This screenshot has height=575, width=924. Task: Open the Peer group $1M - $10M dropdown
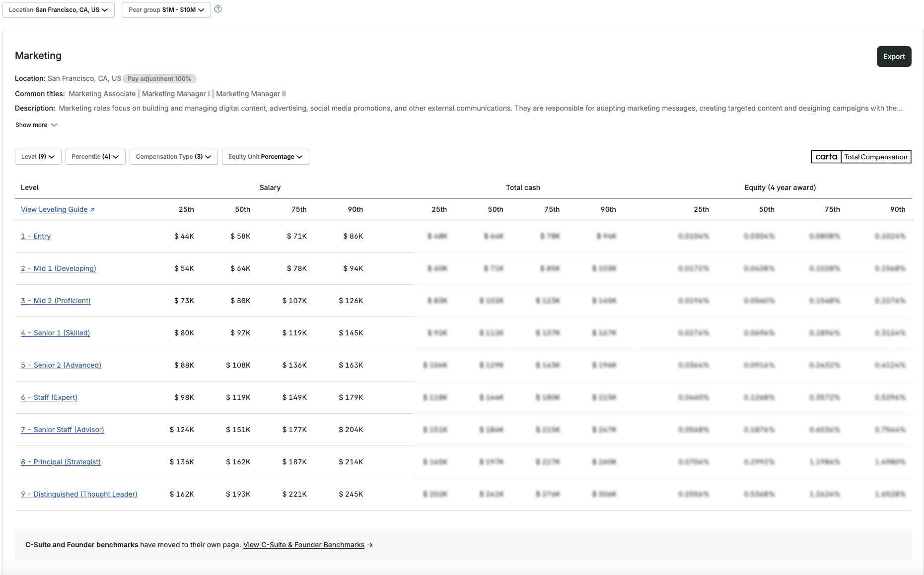(x=166, y=10)
